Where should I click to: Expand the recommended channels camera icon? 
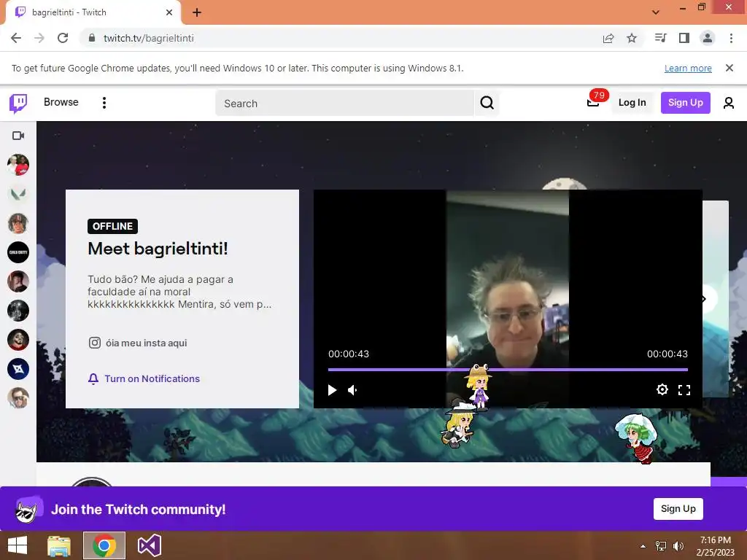(x=18, y=136)
